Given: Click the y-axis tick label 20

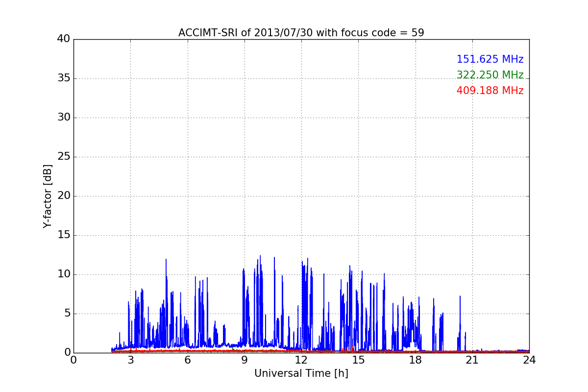Looking at the screenshot, I should point(64,196).
